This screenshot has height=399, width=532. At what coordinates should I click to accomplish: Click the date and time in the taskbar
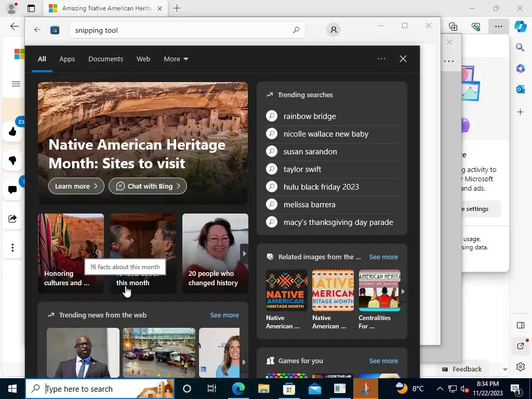[x=487, y=389]
